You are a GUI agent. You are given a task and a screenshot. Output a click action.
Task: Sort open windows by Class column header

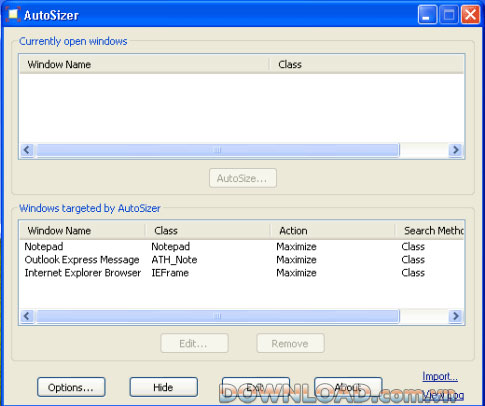tap(367, 64)
